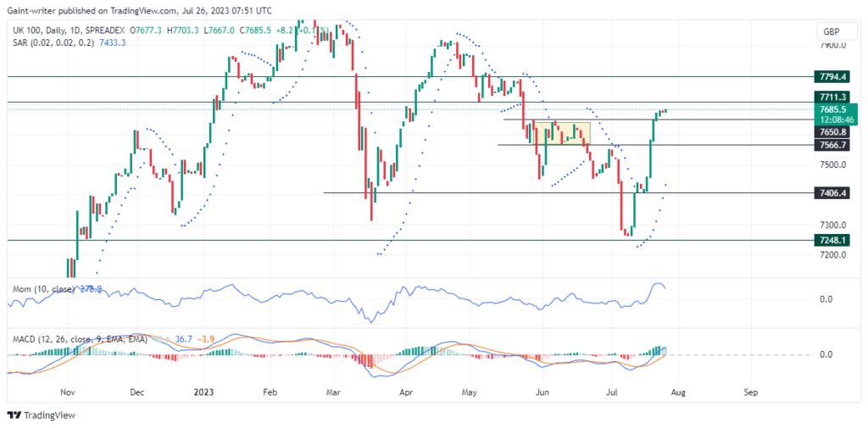Click the Dec label on time axis

(x=136, y=392)
